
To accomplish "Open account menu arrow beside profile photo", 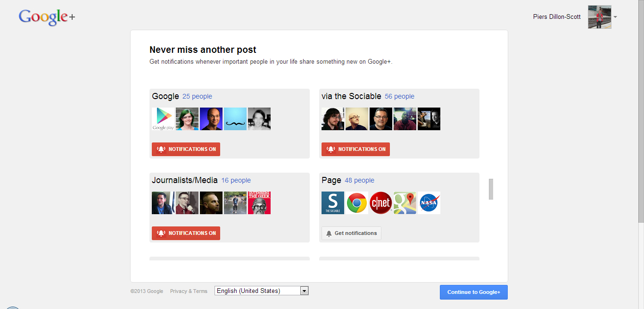I will point(615,17).
